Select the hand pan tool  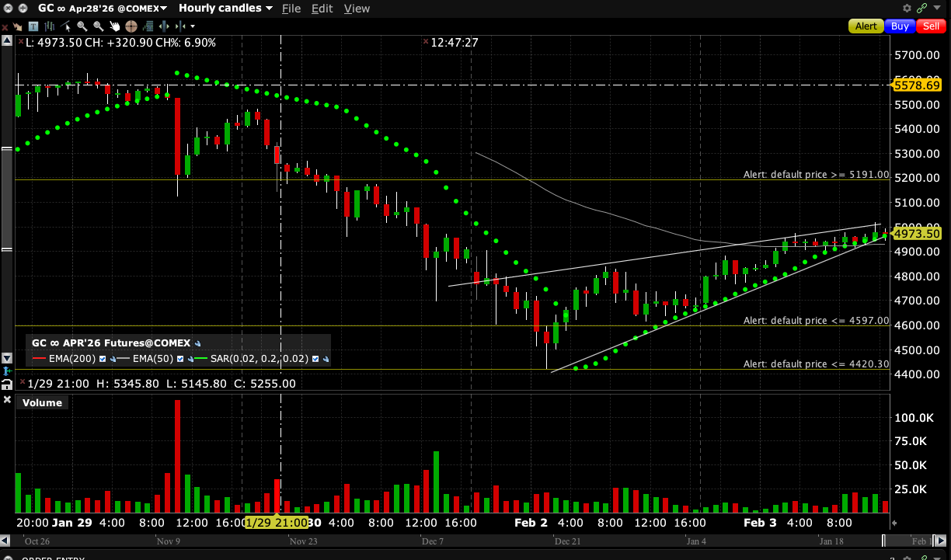115,26
